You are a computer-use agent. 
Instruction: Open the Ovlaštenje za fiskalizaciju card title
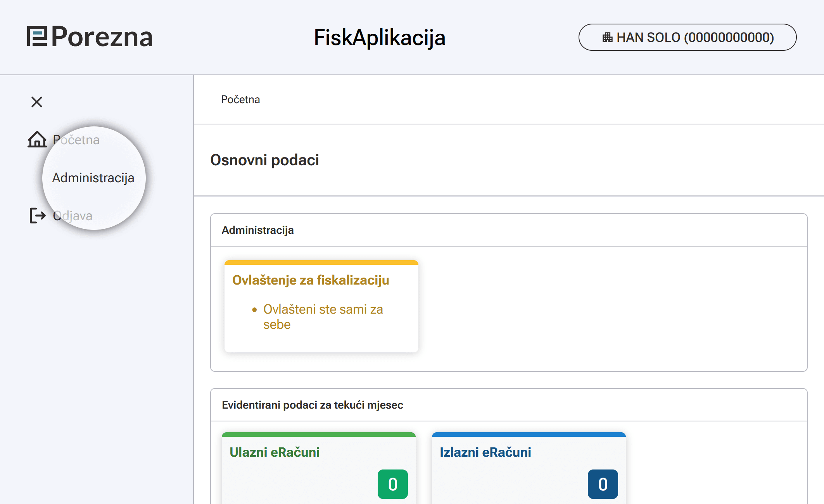coord(311,280)
